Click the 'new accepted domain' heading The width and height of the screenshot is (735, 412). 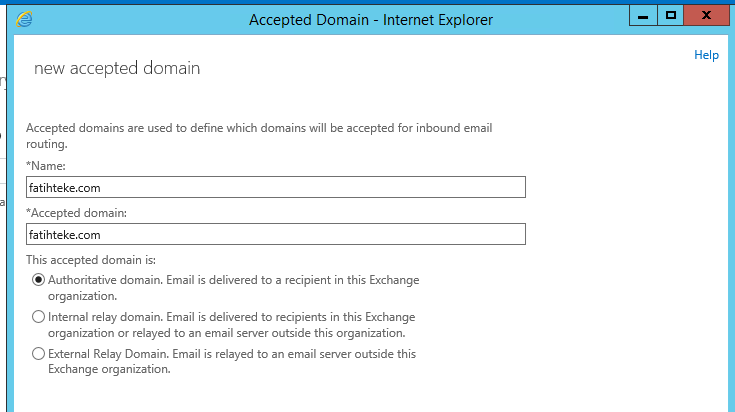click(117, 68)
